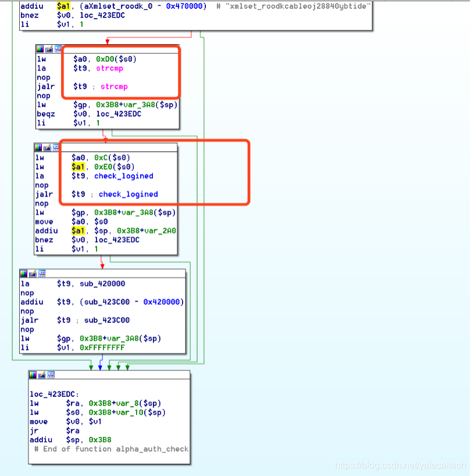The image size is (471, 476).
Task: Click the color palette icon on the loc_423EDC block
Action: point(33,375)
